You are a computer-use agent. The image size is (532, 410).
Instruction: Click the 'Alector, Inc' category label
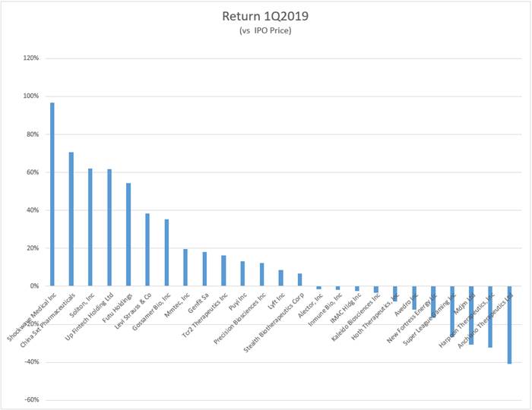pos(310,305)
